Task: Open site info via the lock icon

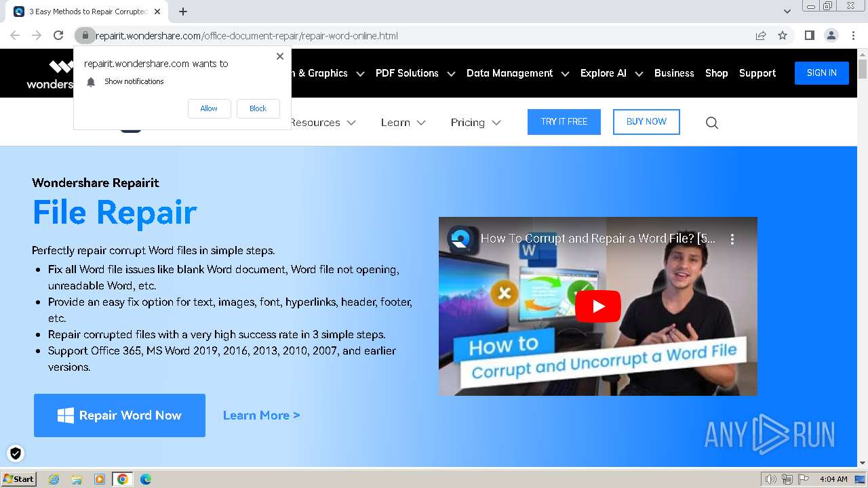Action: tap(85, 35)
